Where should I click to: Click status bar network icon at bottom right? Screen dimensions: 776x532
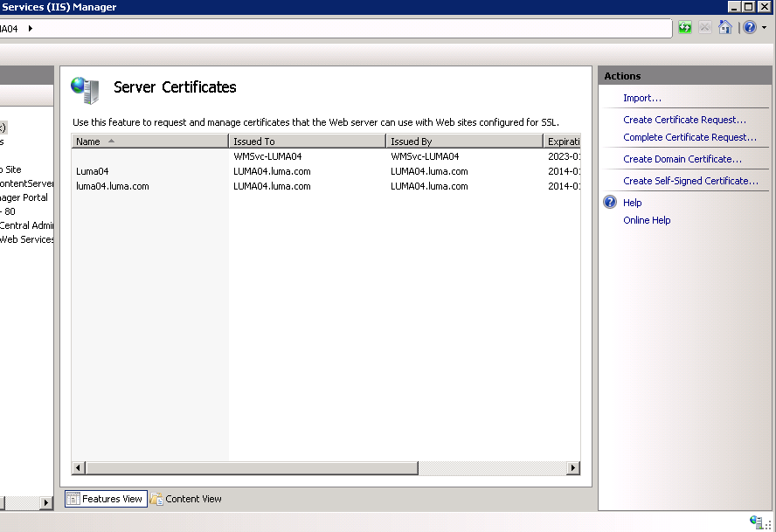click(x=756, y=522)
